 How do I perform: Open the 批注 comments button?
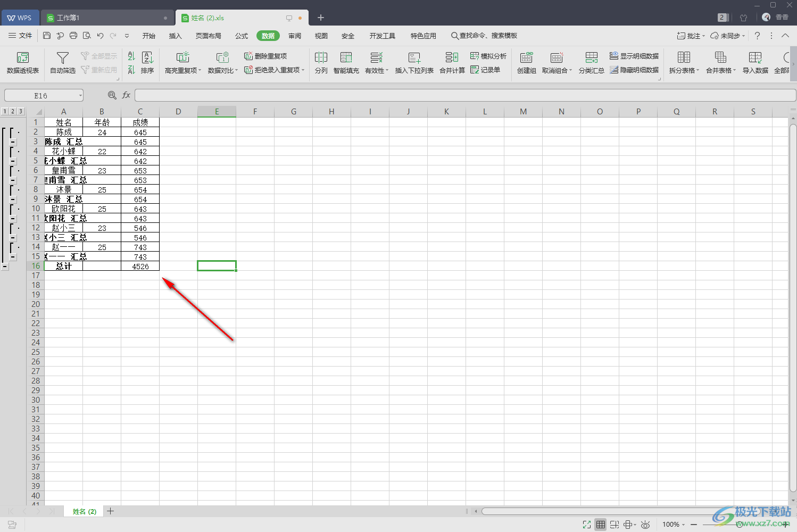[x=691, y=36]
